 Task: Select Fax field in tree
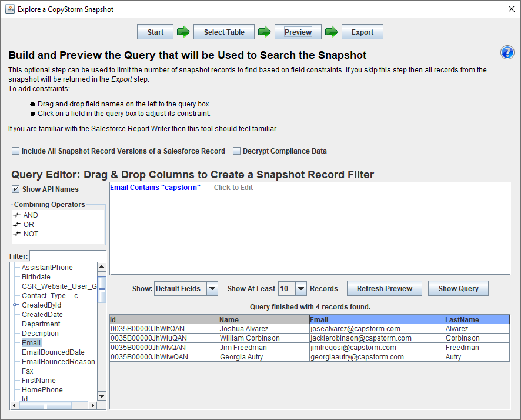click(27, 371)
